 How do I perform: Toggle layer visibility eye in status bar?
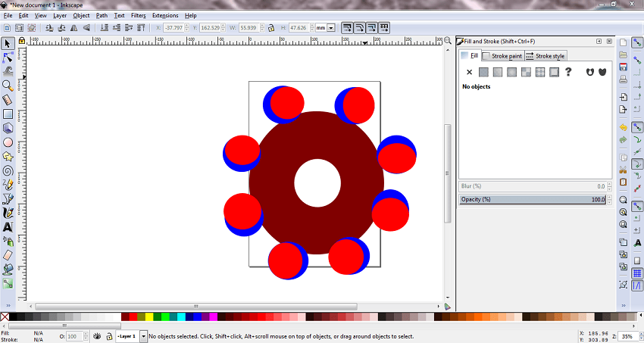[97, 336]
